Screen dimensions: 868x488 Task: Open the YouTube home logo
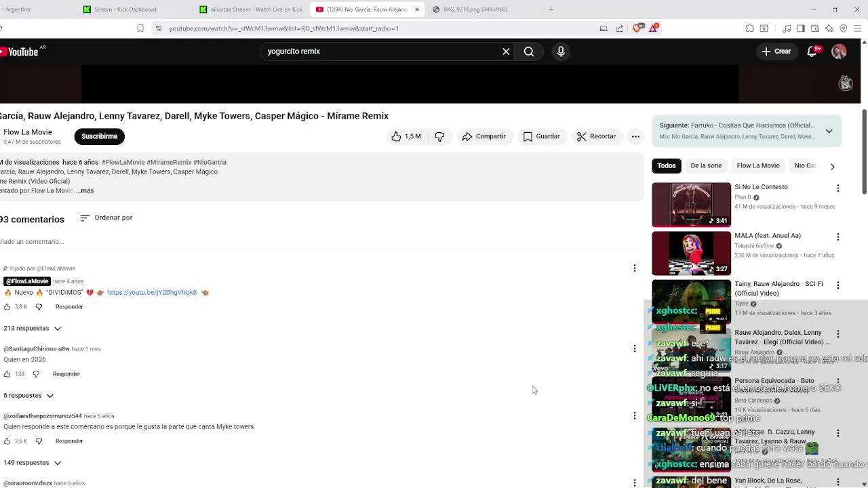click(x=20, y=52)
